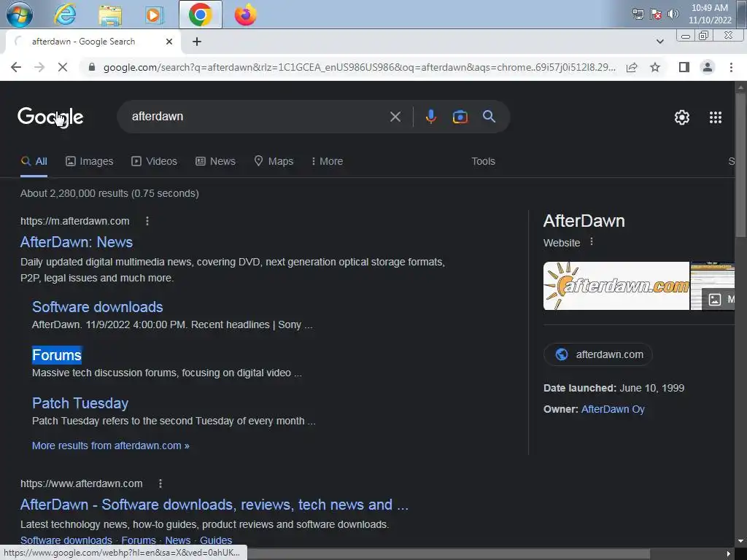Click More results from afterdawn.com

pyautogui.click(x=111, y=446)
